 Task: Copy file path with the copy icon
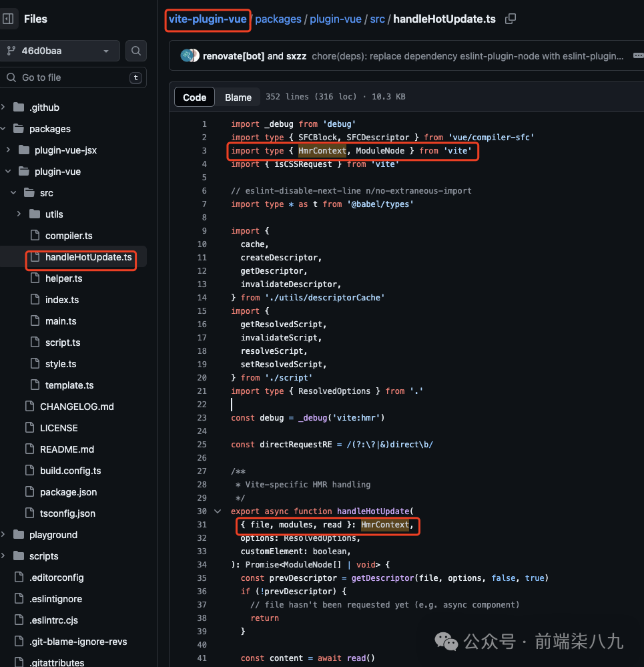tap(510, 19)
